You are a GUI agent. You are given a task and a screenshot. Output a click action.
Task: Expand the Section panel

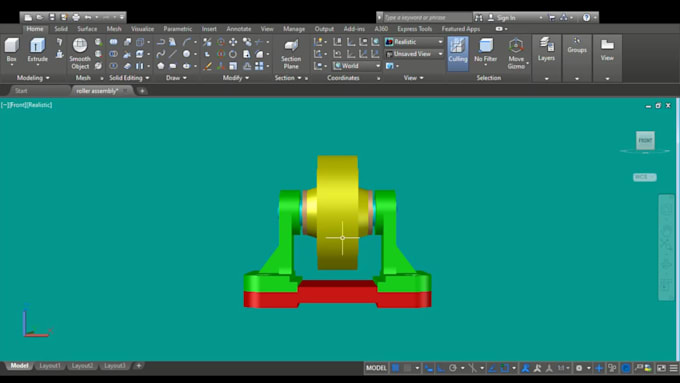point(288,78)
